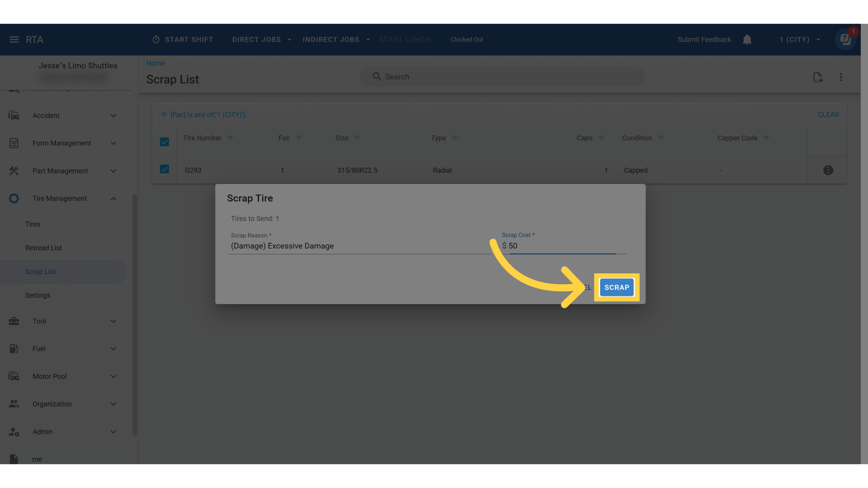This screenshot has height=488, width=868.
Task: Open Retread List in sidebar
Action: [x=43, y=248]
